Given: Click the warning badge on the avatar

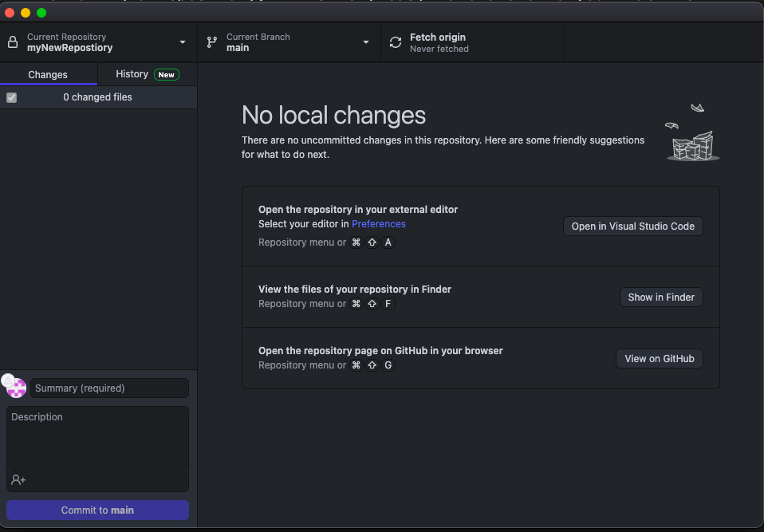Looking at the screenshot, I should [8, 380].
